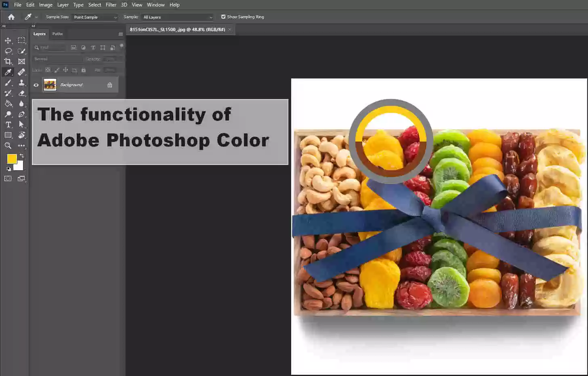Toggle layer filtering on or off
The image size is (588, 376).
coord(122,46)
